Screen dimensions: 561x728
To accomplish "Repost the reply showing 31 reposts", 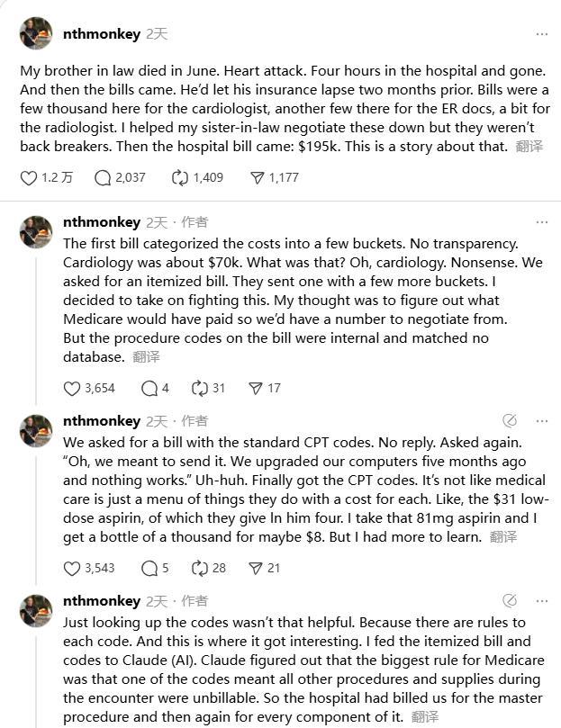I will pyautogui.click(x=200, y=388).
